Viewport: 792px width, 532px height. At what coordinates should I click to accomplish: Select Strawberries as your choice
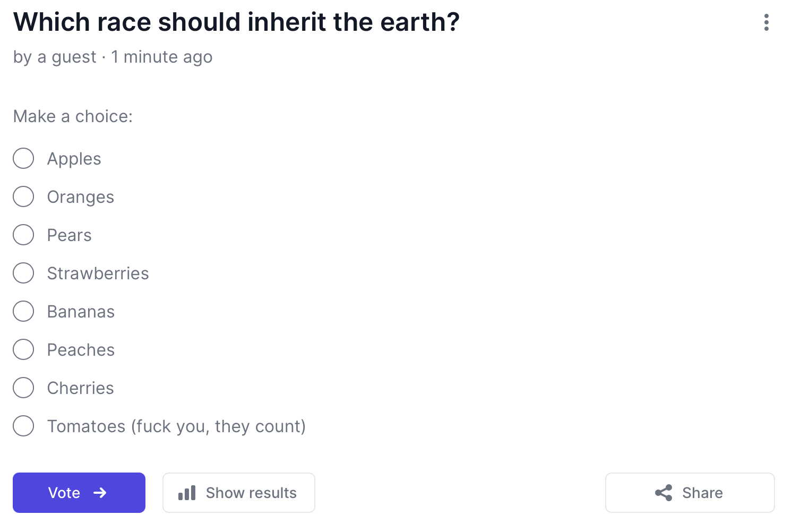coord(23,273)
